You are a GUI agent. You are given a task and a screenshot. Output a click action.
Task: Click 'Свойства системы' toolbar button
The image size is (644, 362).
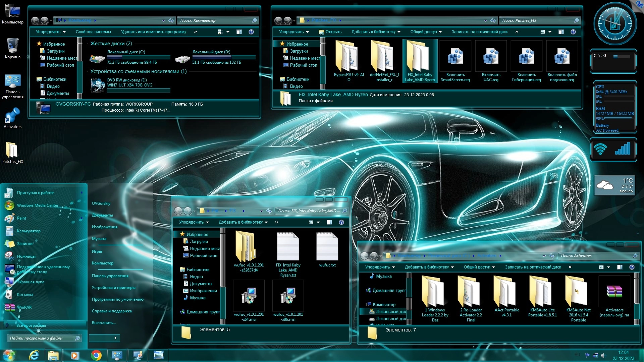click(x=93, y=32)
